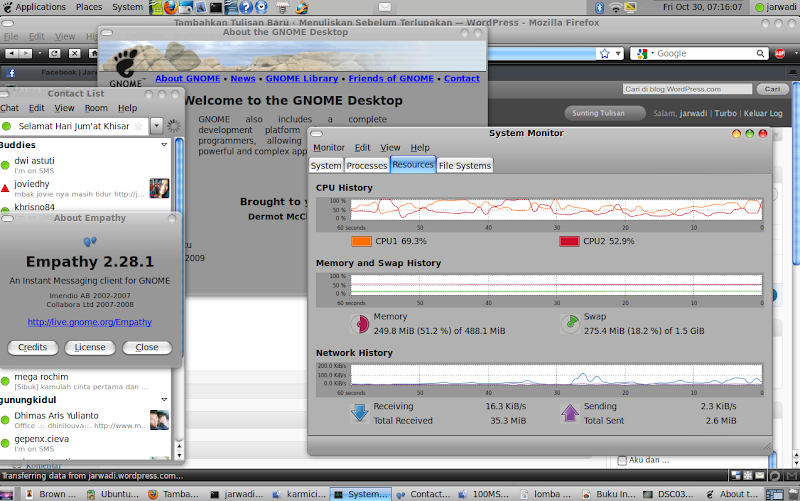Click the Receiving down-arrow icon
The image size is (800, 501).
pos(360,413)
